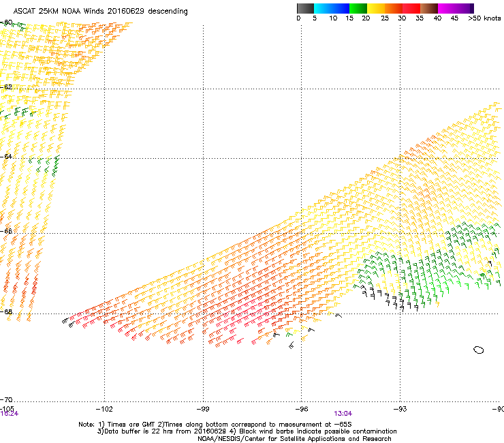
Task: Click the '13:04' purple time label
Action: (343, 414)
